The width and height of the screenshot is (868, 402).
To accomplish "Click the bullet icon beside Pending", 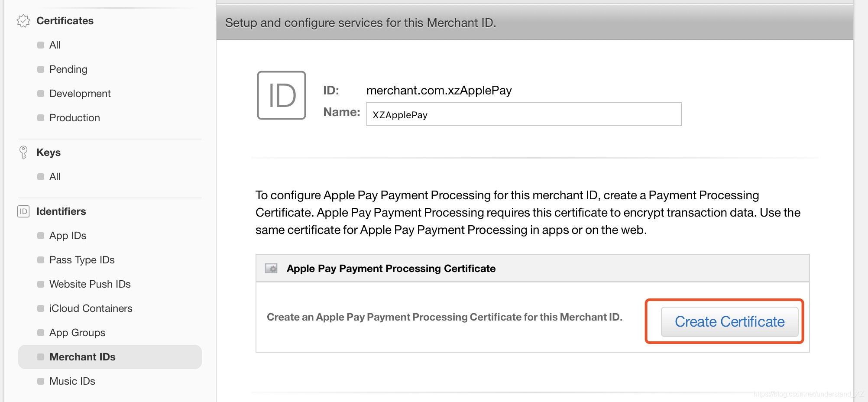I will [41, 69].
